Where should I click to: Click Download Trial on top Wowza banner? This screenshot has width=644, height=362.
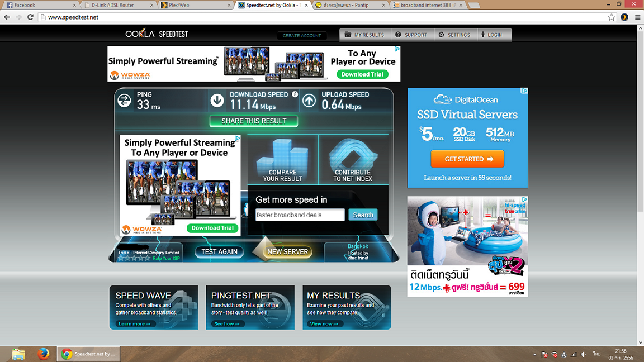(x=362, y=74)
